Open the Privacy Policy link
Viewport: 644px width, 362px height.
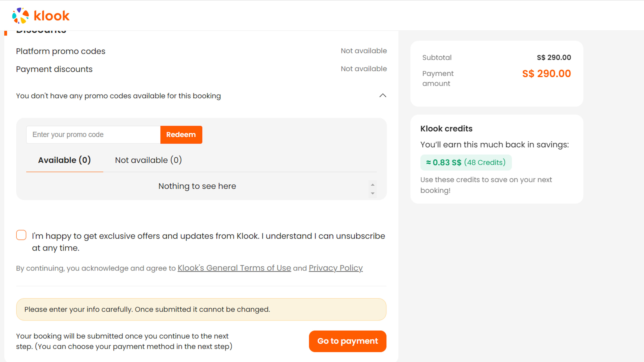point(335,268)
